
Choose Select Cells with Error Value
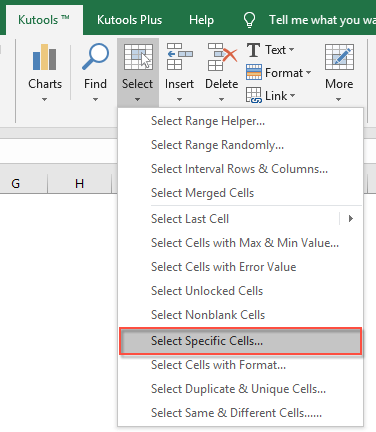click(240, 267)
